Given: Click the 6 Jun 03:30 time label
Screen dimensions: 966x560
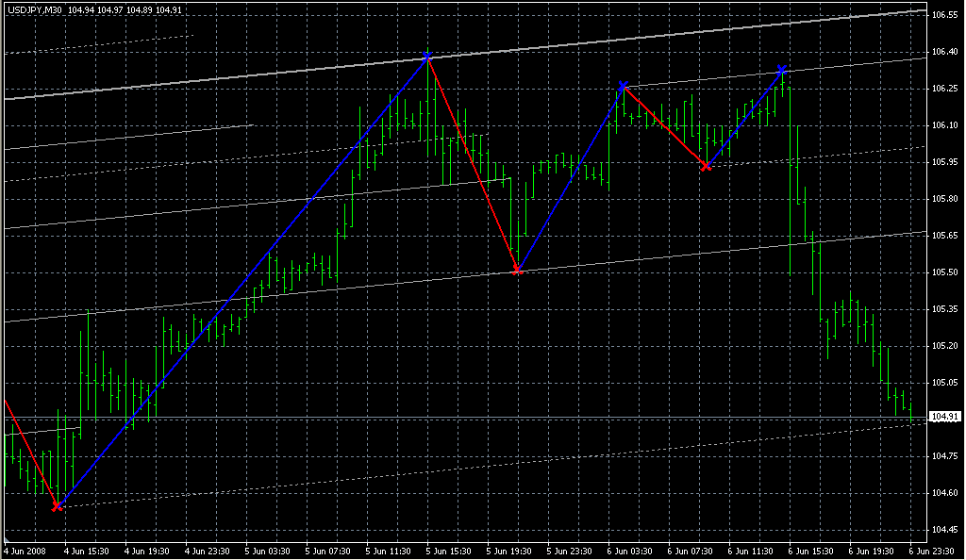Looking at the screenshot, I should click(629, 551).
